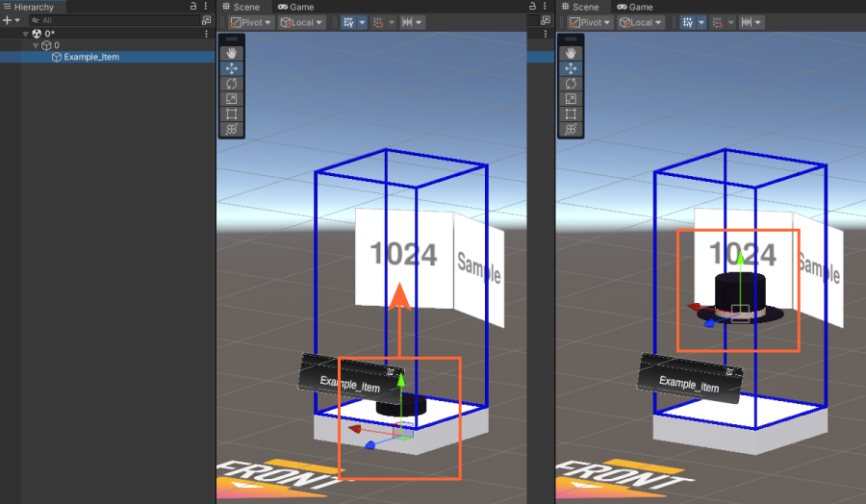Toggle grid visibility in right Scene view toolbar
The width and height of the screenshot is (866, 504).
[x=688, y=22]
